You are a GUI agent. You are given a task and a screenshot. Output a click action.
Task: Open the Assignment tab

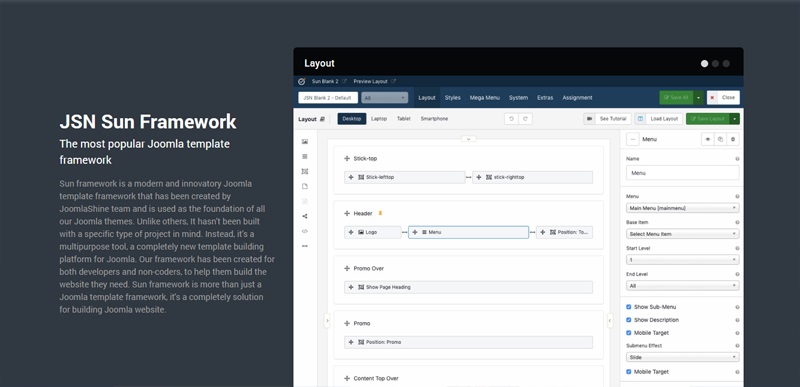[577, 97]
